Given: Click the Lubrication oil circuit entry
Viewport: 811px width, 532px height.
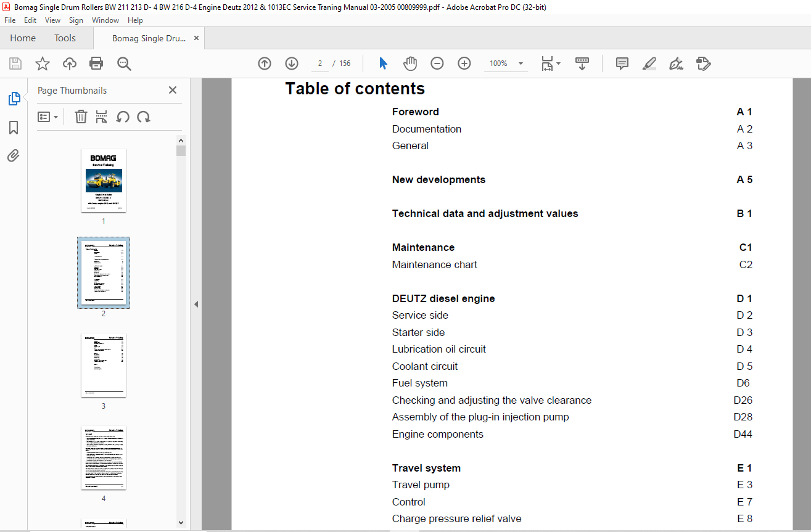Looking at the screenshot, I should click(x=439, y=349).
